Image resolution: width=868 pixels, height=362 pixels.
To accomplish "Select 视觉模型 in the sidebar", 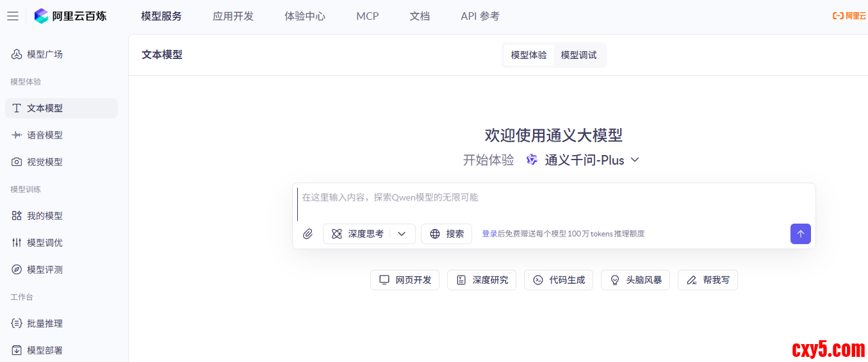I will point(61,162).
